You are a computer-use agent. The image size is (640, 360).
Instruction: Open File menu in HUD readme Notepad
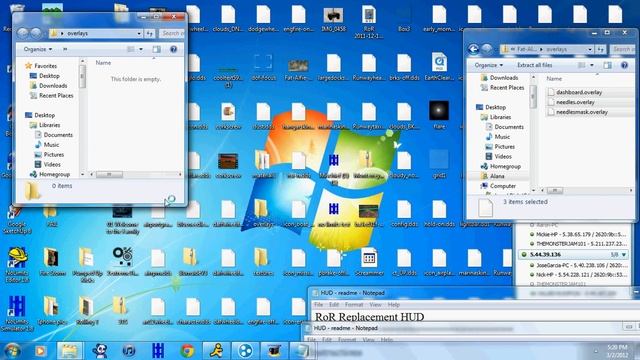pyautogui.click(x=318, y=304)
